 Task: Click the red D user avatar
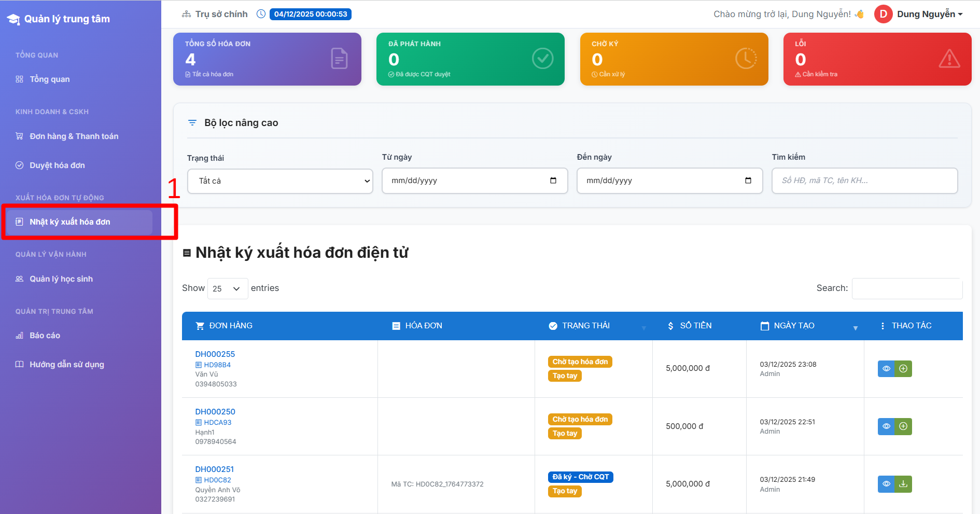click(x=883, y=14)
